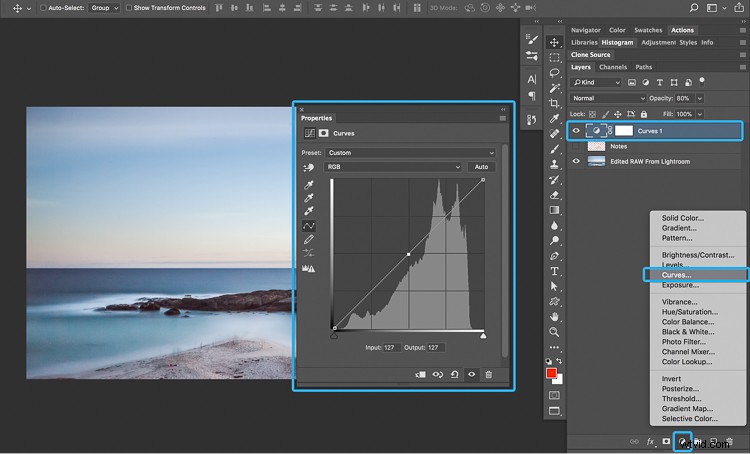Click the white point eyedropper in Curves
Screen dimensions: 750x454
tap(309, 210)
